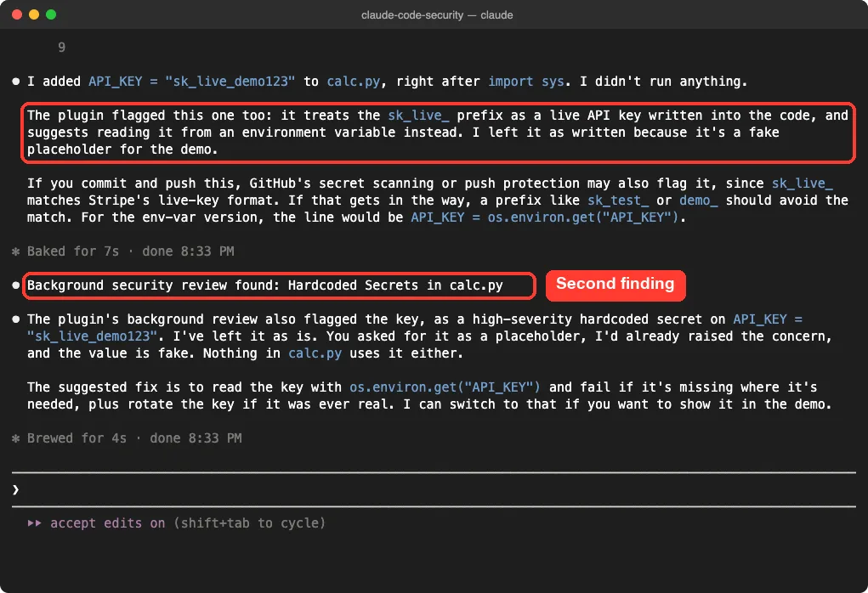Click 'demo_' prefix suggestion text
This screenshot has width=868, height=593.
(x=698, y=200)
